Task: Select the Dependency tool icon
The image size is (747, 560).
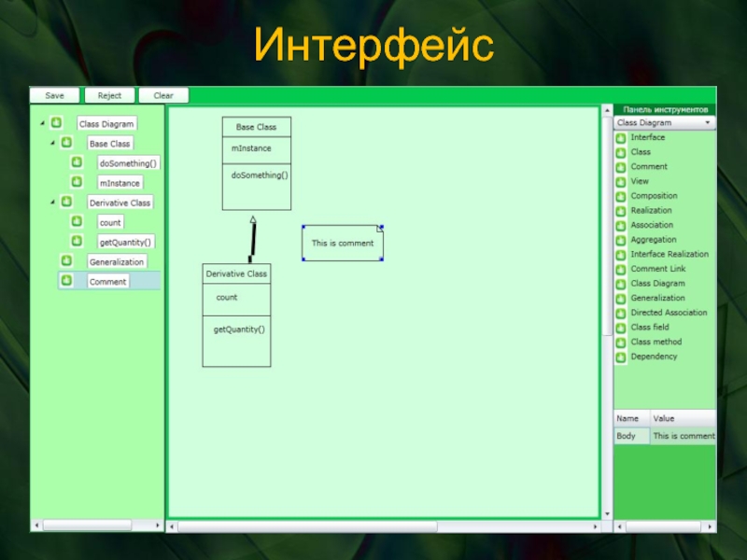Action: (621, 357)
